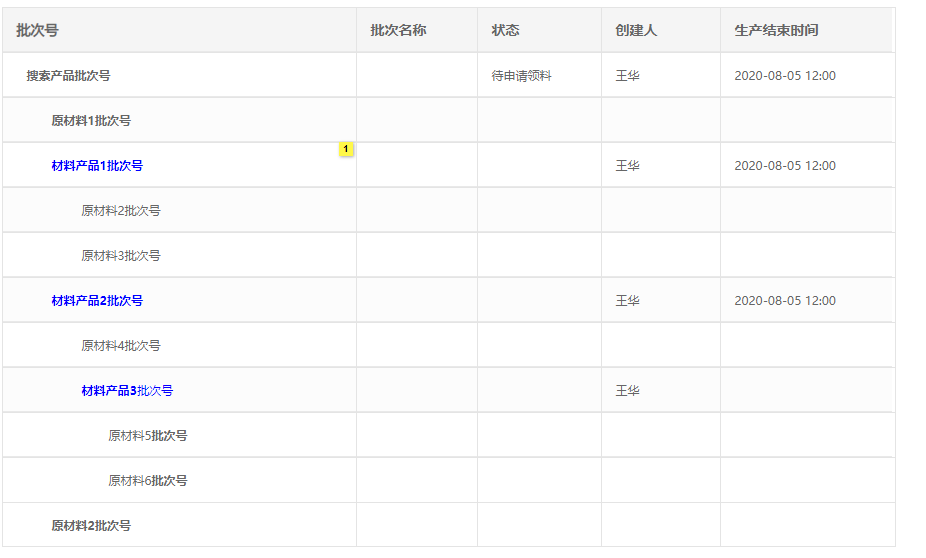Select the 原材料1批次号 tree row
926x558 pixels.
pyautogui.click(x=91, y=121)
